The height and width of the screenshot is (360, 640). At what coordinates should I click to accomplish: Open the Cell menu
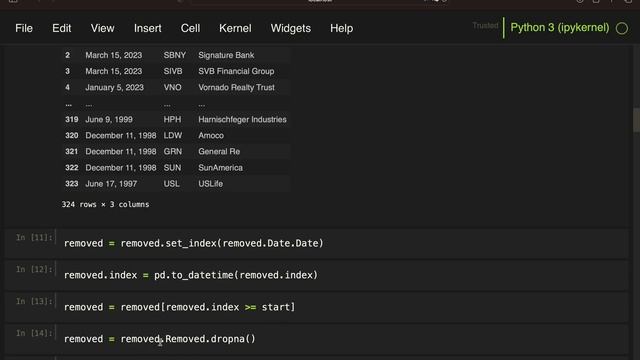(x=190, y=28)
